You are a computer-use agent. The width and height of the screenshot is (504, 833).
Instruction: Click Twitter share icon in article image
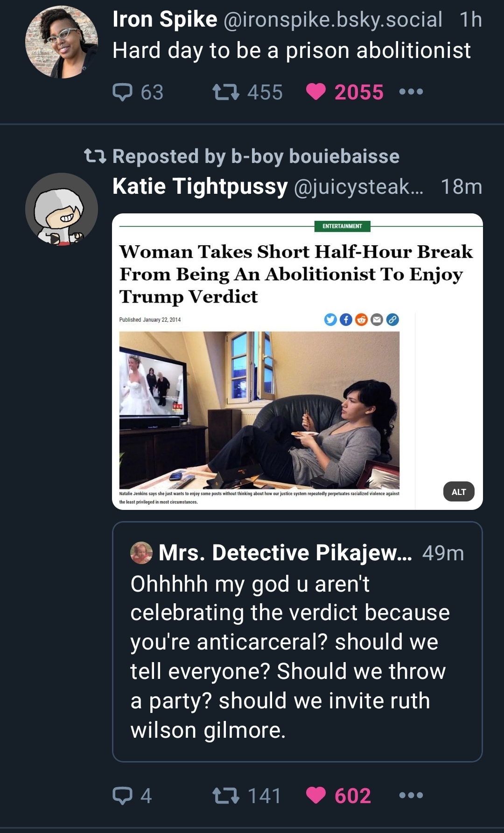[x=330, y=320]
